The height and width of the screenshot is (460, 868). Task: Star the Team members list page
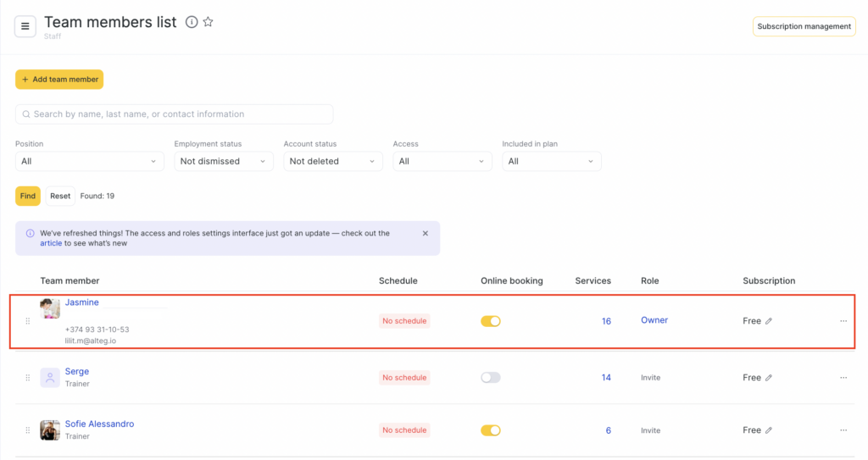[209, 22]
